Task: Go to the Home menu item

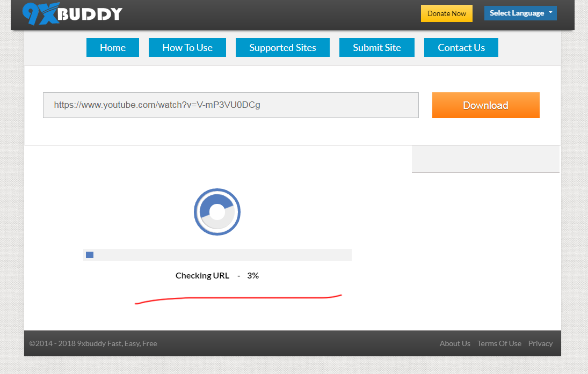Action: (113, 48)
